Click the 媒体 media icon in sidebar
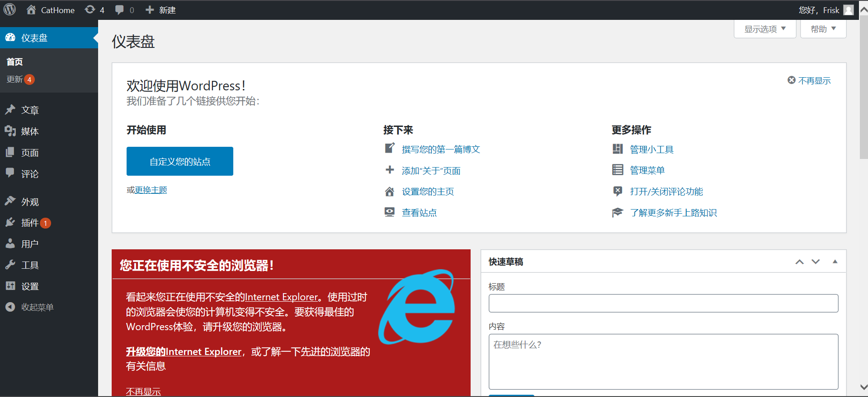Screen dimensions: 868x397 (x=10, y=131)
